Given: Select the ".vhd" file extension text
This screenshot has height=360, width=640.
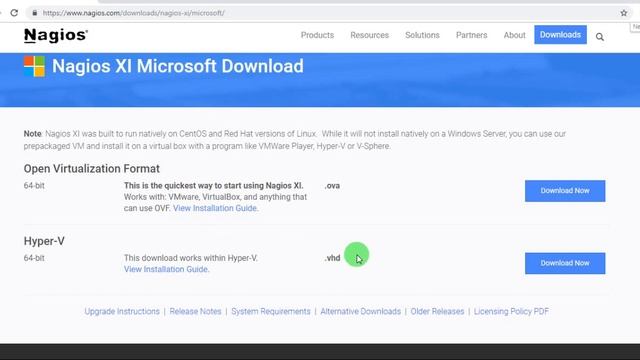Looking at the screenshot, I should pyautogui.click(x=332, y=258).
